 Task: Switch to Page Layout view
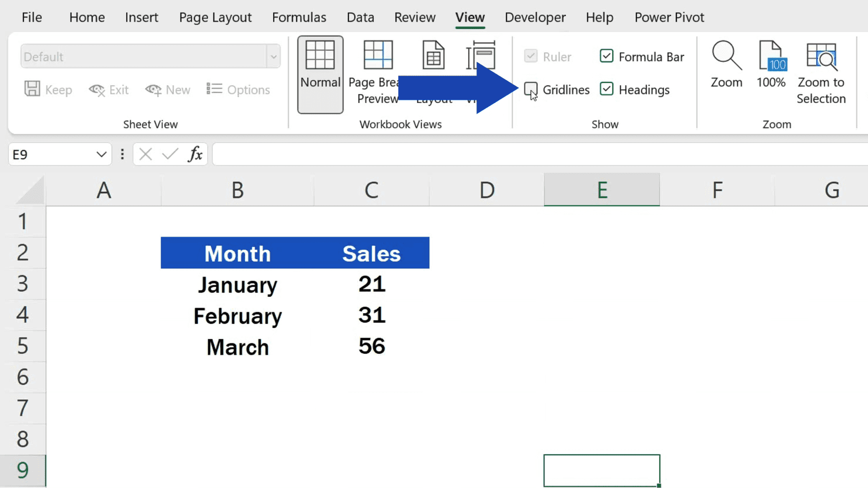(x=433, y=54)
